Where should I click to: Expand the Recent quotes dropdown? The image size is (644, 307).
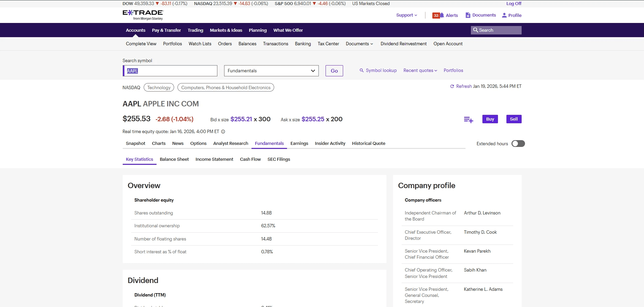420,71
